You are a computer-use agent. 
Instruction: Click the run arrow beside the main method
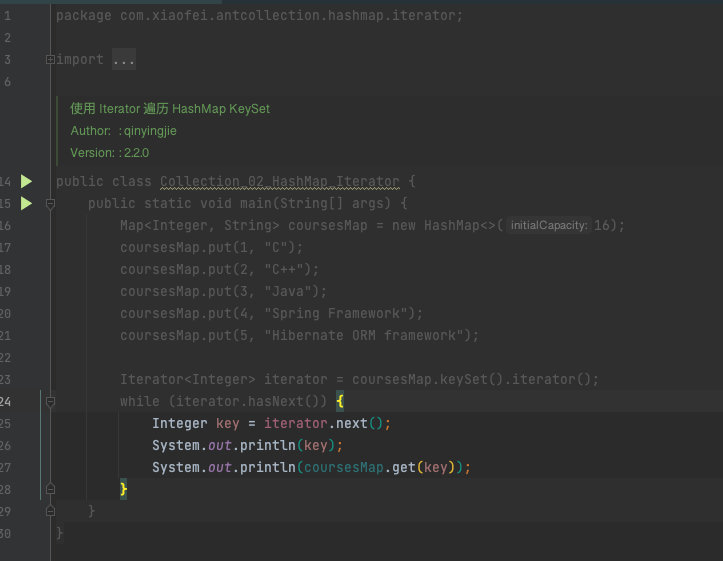[27, 203]
